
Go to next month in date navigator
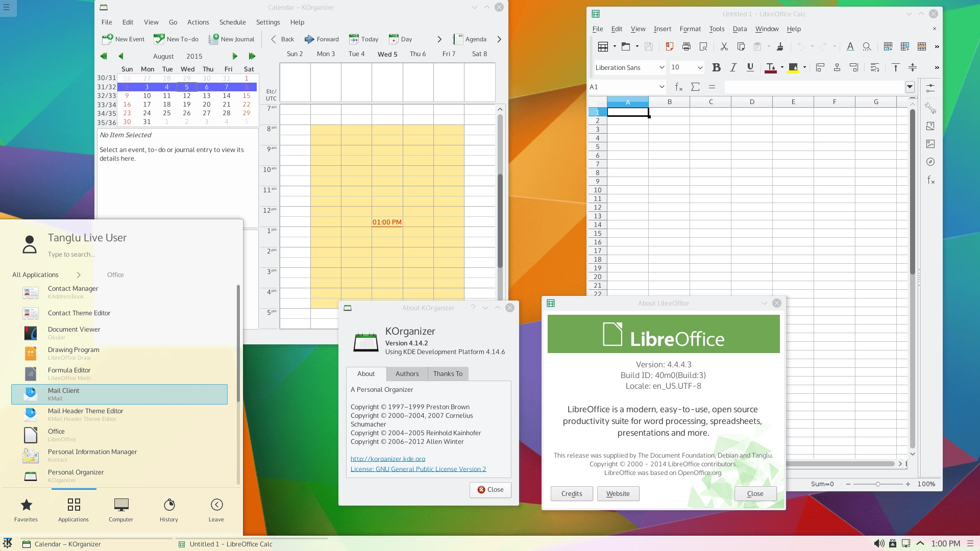[235, 56]
